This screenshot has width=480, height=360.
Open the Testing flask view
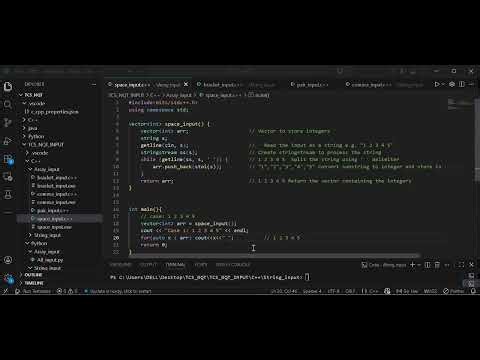pos(8,195)
